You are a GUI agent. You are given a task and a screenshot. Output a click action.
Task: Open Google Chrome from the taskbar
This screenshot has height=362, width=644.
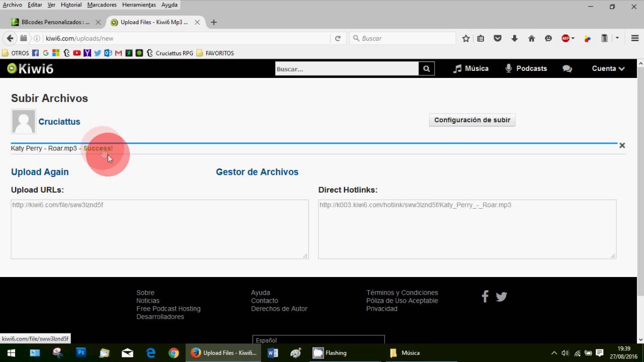point(174,353)
